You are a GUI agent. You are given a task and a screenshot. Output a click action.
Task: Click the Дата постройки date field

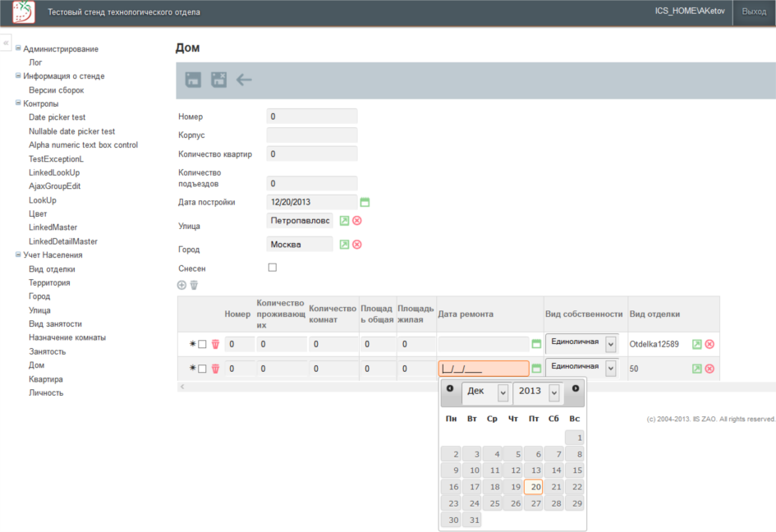[x=312, y=202]
